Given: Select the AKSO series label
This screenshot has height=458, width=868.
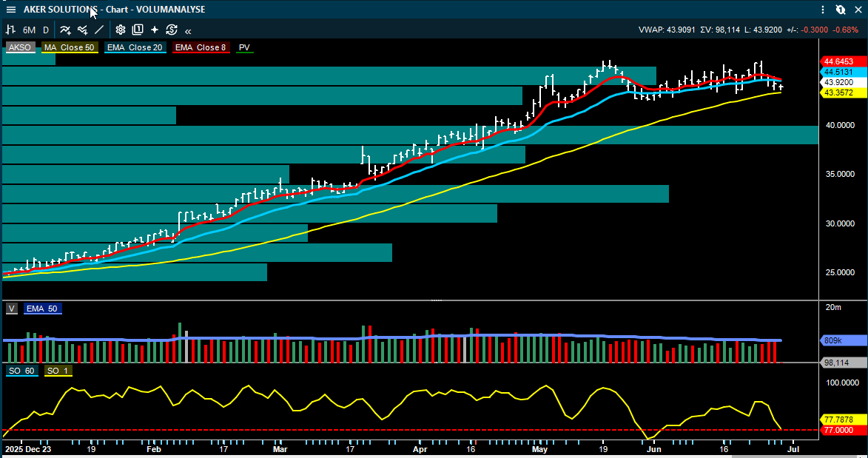Looking at the screenshot, I should click(x=19, y=47).
